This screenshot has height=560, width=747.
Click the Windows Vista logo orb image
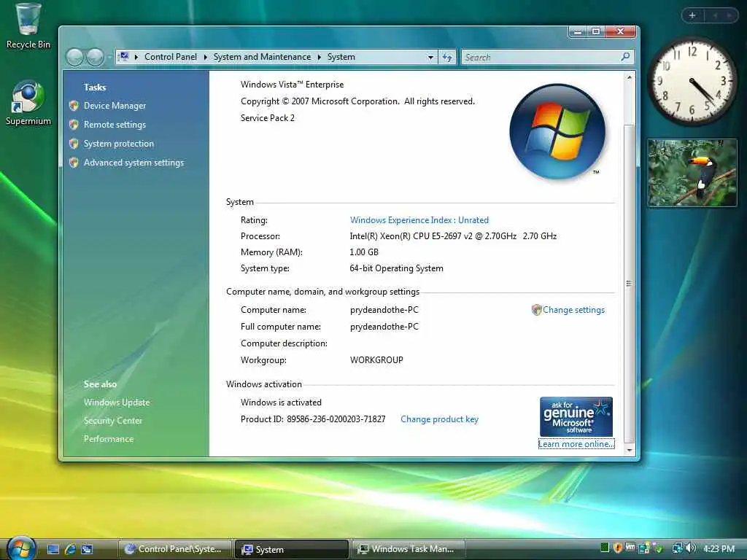pyautogui.click(x=557, y=131)
